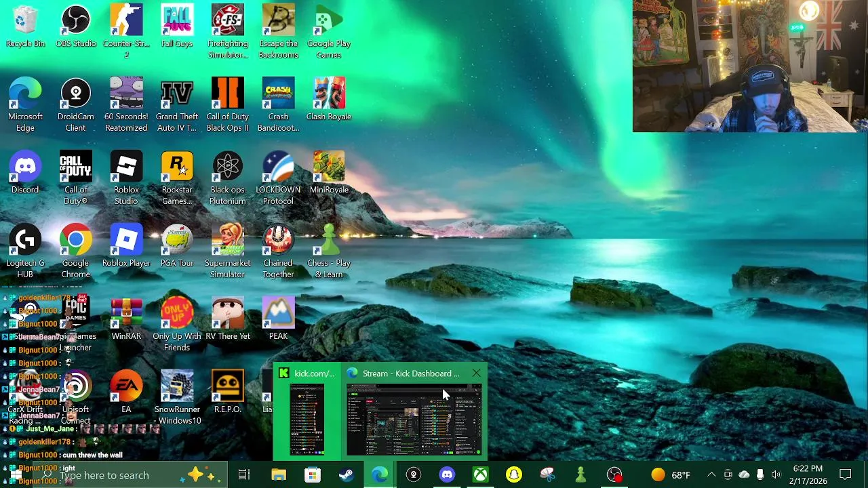The height and width of the screenshot is (488, 868).
Task: Select the Call of Duty® desktop icon
Action: click(x=75, y=178)
